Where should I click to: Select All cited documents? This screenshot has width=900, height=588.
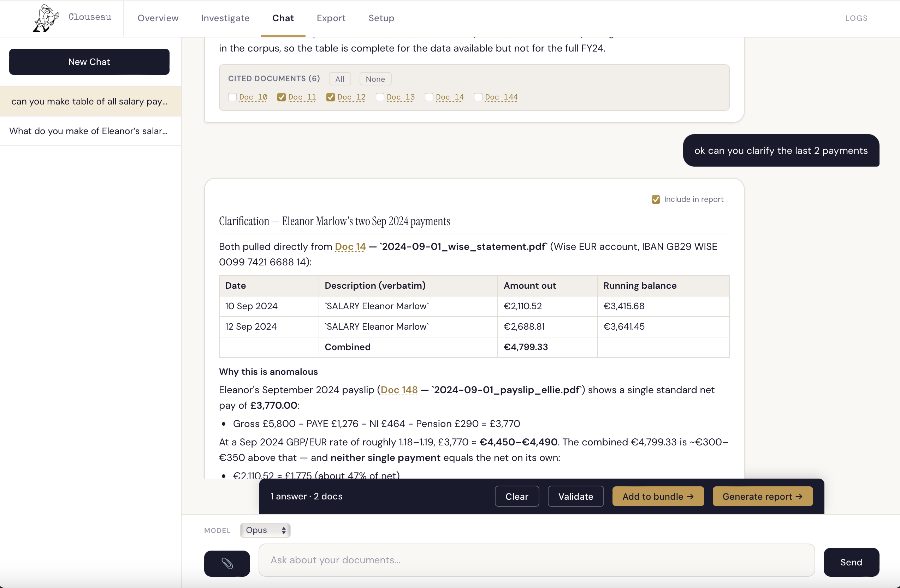tap(340, 79)
